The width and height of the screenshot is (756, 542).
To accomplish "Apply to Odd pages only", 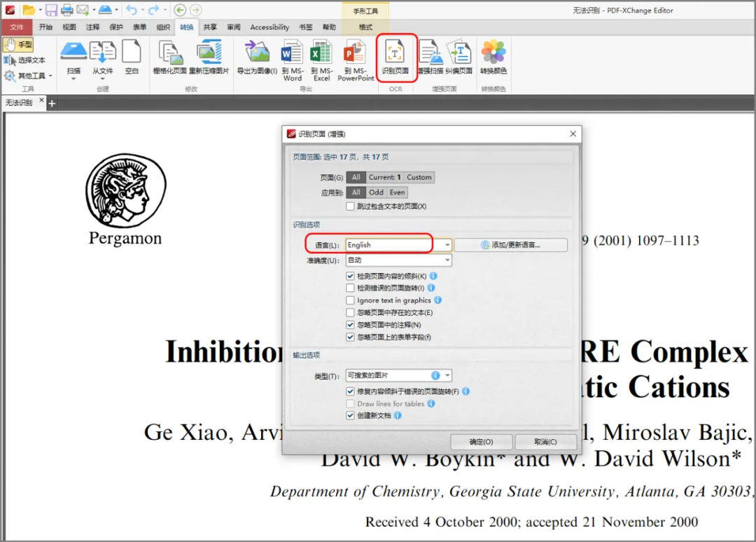I will [376, 193].
